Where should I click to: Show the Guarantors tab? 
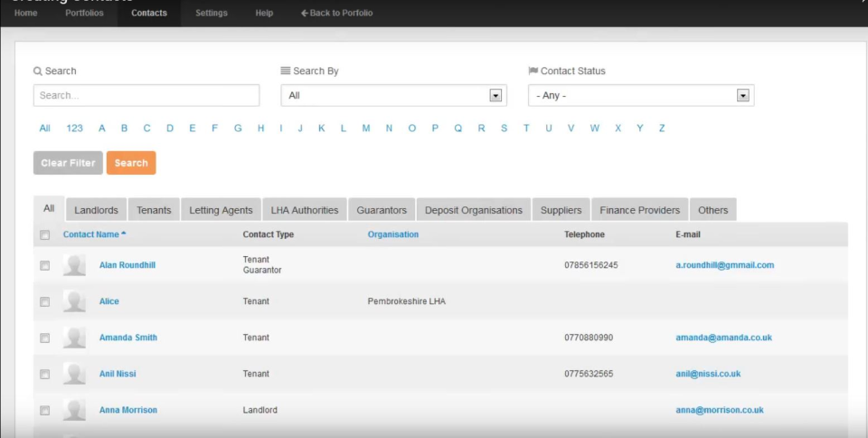tap(382, 210)
